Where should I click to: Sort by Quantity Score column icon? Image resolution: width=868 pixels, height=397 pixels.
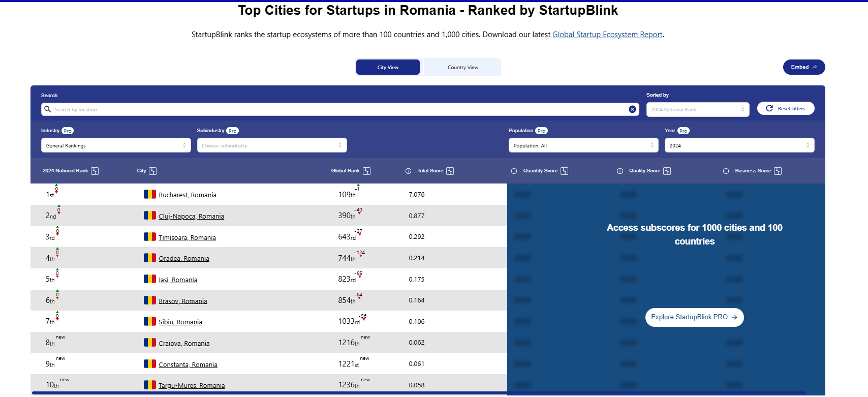(x=564, y=171)
